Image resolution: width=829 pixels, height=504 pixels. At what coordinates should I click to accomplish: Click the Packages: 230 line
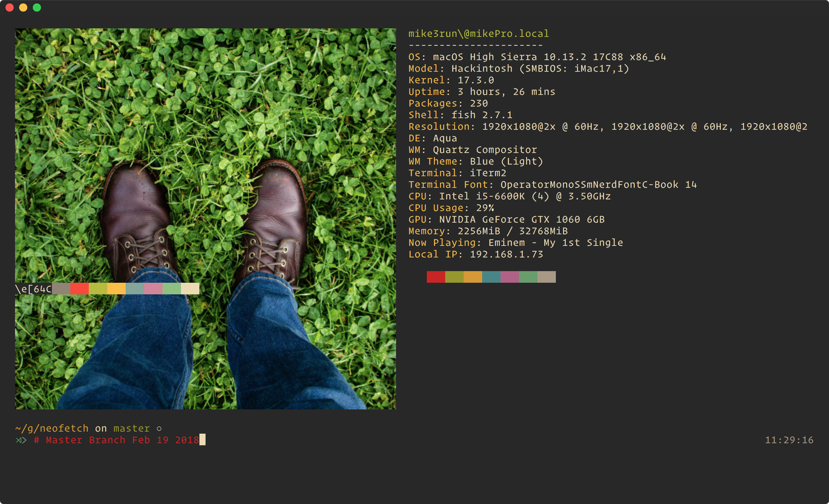coord(448,103)
